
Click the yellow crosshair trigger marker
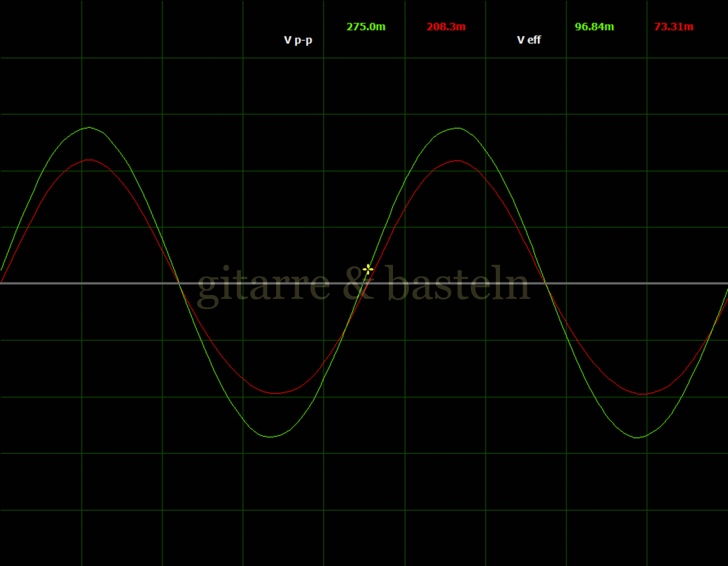(x=368, y=269)
